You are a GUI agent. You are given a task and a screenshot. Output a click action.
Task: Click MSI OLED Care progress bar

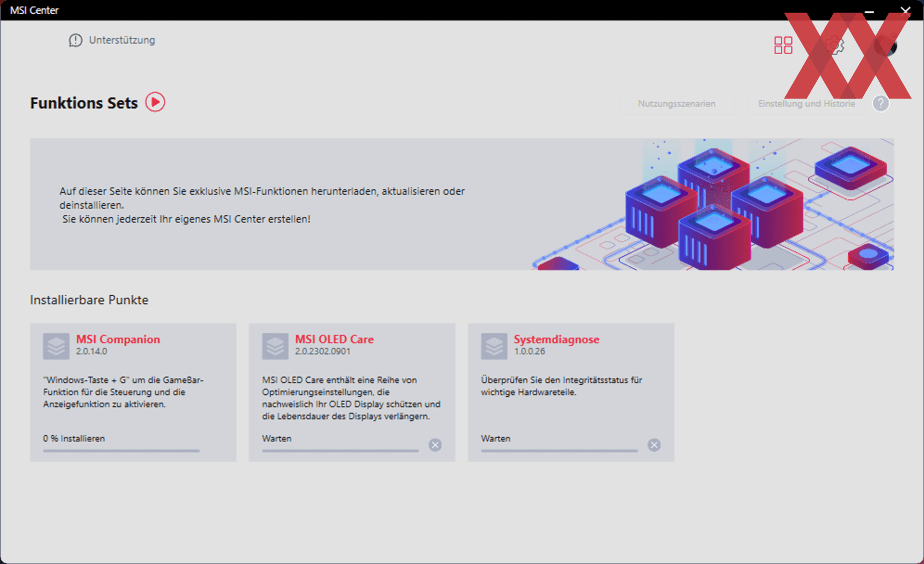point(340,451)
